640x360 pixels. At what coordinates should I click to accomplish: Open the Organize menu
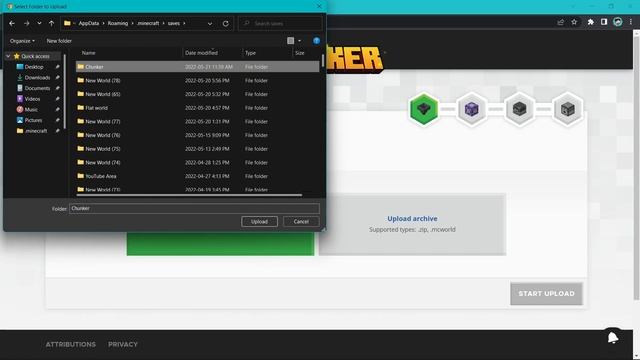[x=22, y=41]
